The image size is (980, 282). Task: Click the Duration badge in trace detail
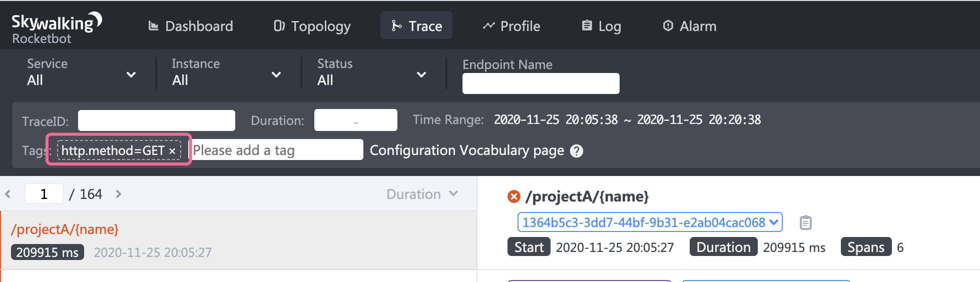(723, 247)
